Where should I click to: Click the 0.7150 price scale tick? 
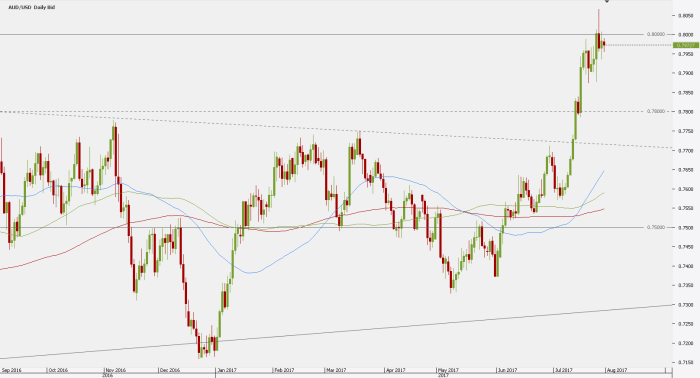point(686,362)
